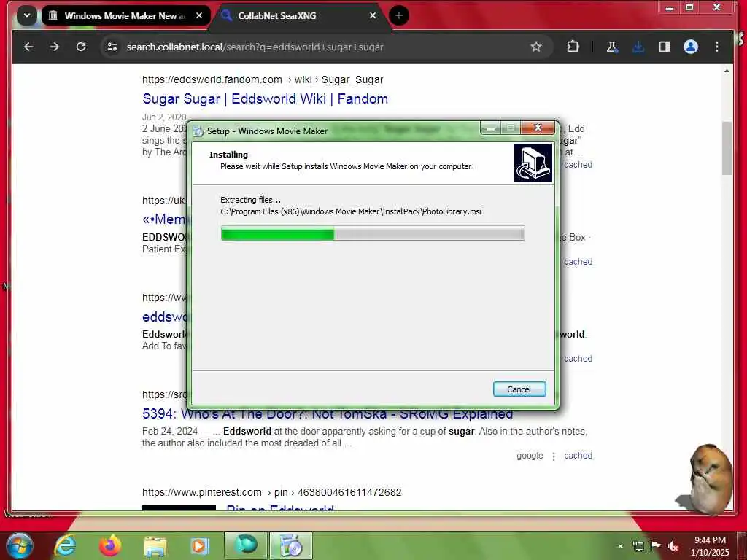
Task: Open cached link of SRoMG Explained result
Action: 578,456
